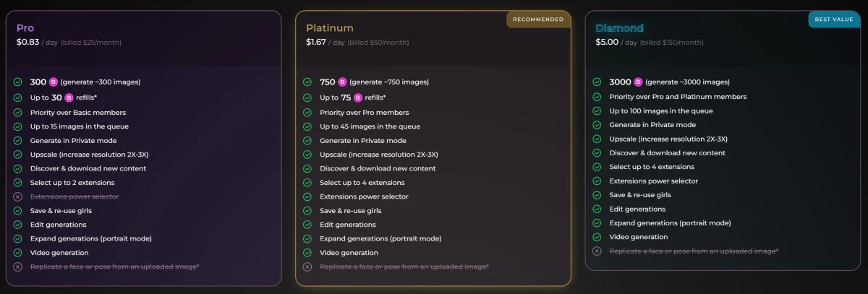
Task: Click the pink coin icon beside 750 in Platinum
Action: [x=342, y=82]
